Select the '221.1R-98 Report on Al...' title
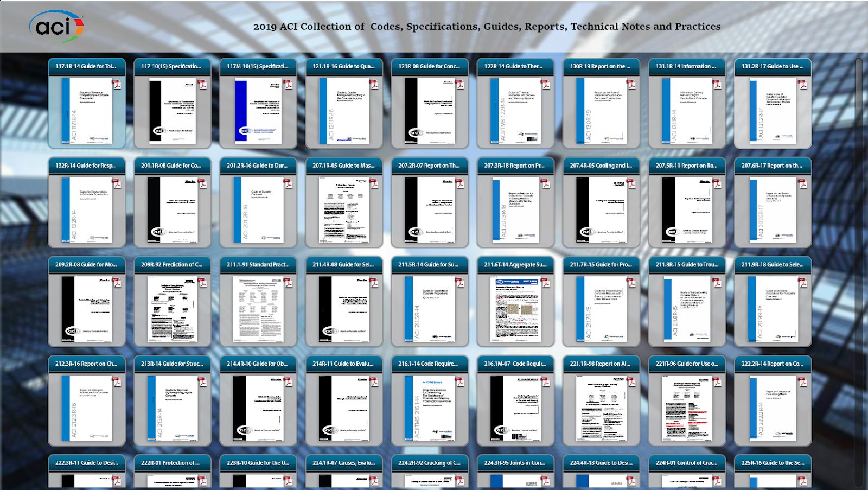The height and width of the screenshot is (490, 868). point(601,364)
